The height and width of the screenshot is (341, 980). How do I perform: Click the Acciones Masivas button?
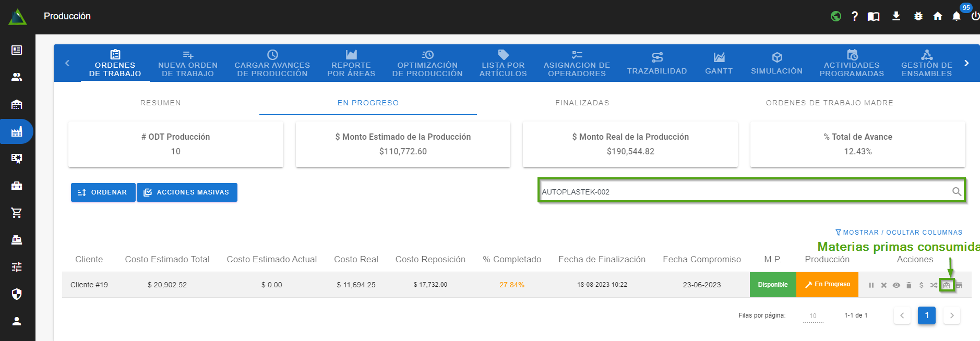(187, 192)
